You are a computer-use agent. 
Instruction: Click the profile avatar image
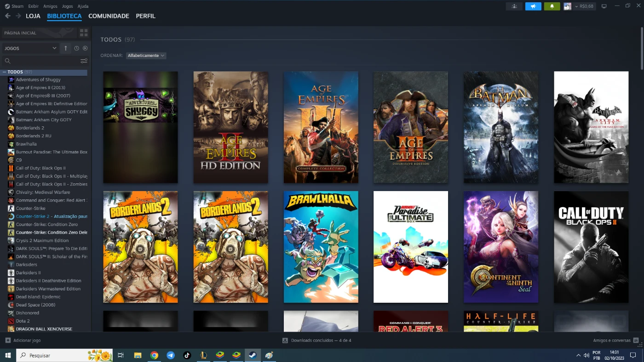568,6
